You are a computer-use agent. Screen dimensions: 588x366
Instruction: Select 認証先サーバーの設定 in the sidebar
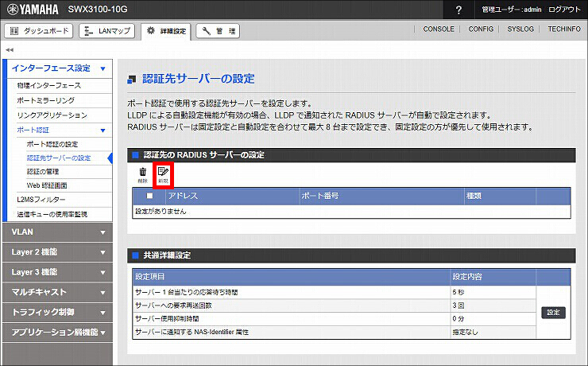(59, 158)
